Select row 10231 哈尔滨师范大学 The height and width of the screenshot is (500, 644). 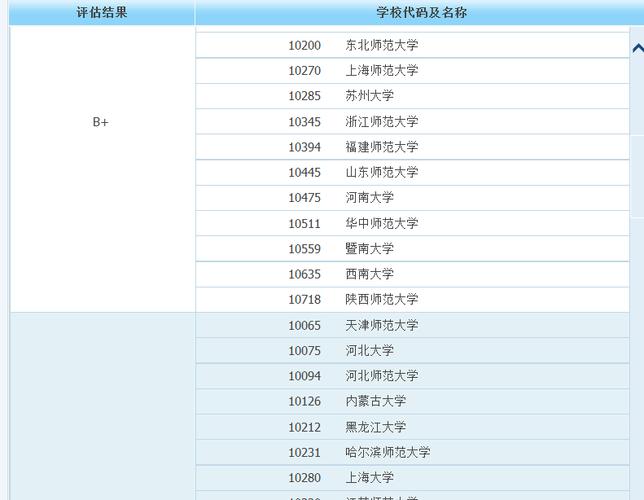pos(412,453)
